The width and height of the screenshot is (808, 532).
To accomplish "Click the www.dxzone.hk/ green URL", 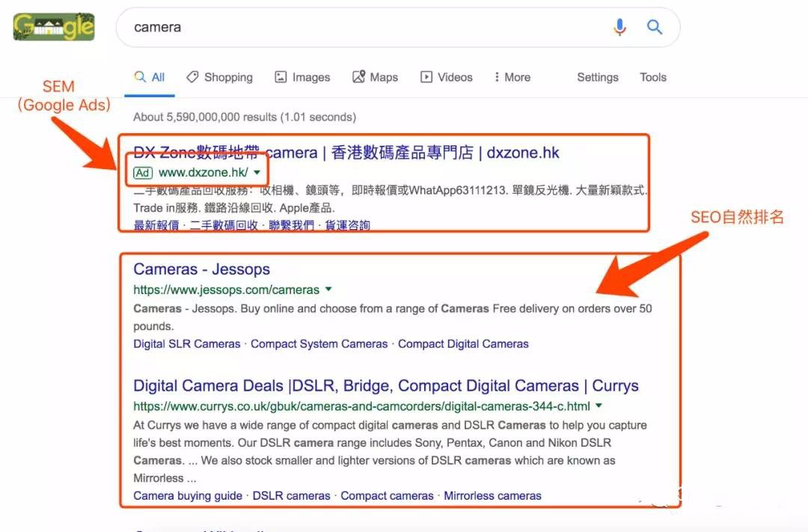I will (x=203, y=173).
